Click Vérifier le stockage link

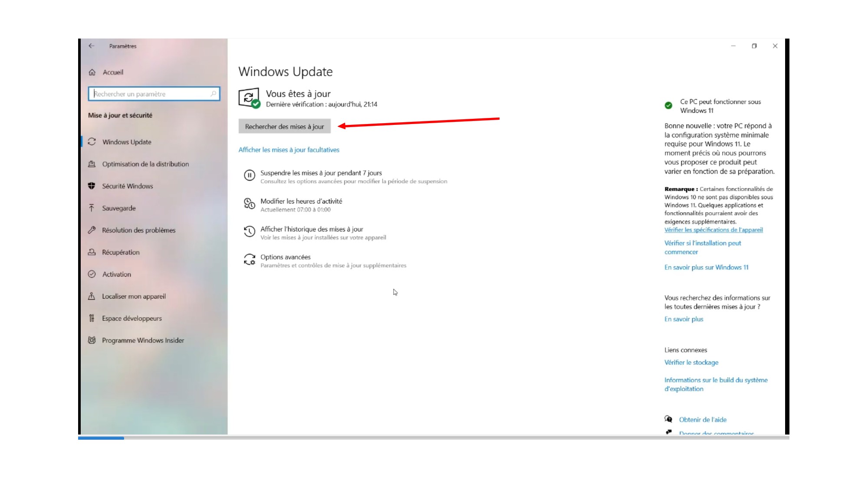[x=691, y=363]
